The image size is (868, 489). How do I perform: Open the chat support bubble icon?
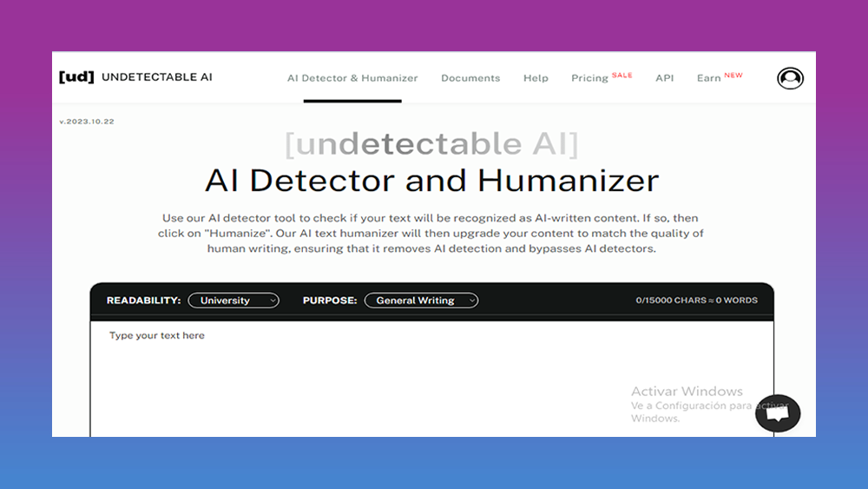[x=778, y=413]
